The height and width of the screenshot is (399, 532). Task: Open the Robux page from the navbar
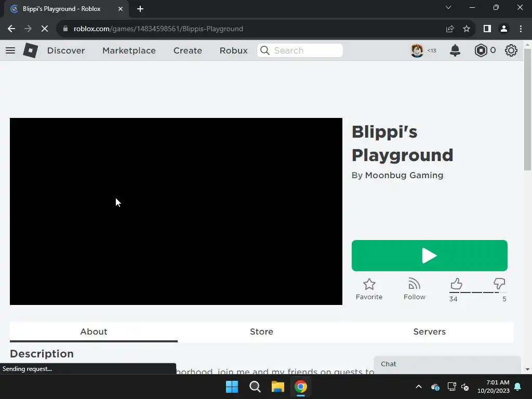pyautogui.click(x=233, y=50)
